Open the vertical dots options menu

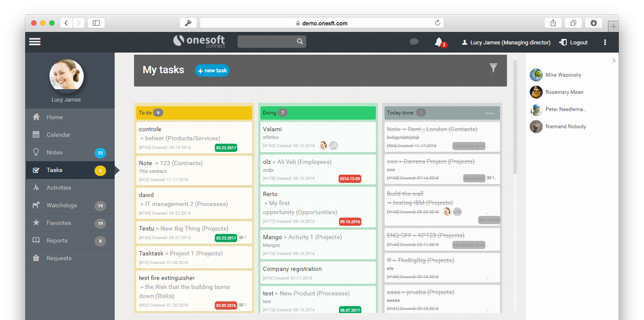click(605, 42)
